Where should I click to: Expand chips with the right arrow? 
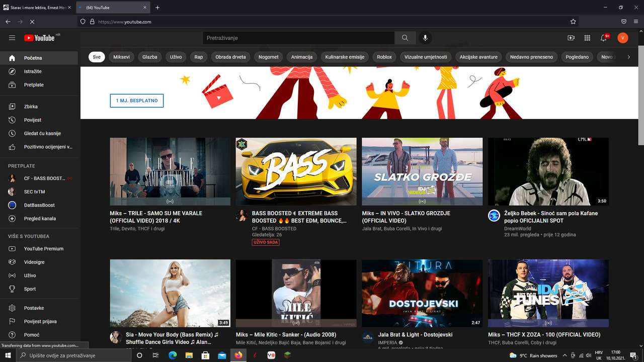pyautogui.click(x=628, y=57)
